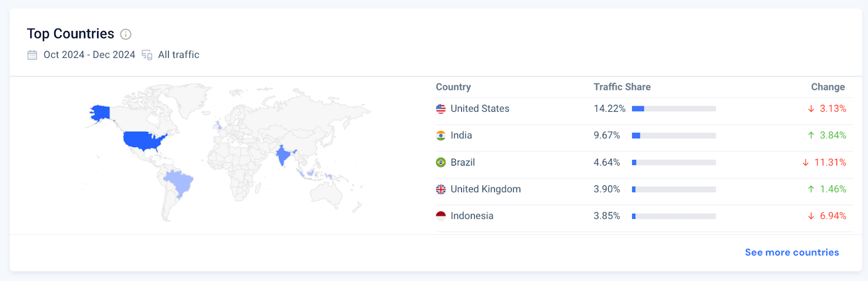Click the United States flag icon
The height and width of the screenshot is (281, 868).
441,109
